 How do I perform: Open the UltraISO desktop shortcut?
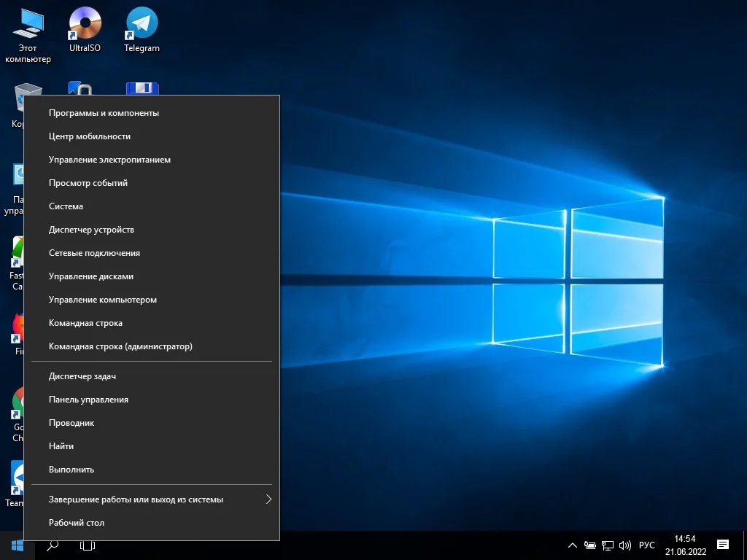[85, 29]
